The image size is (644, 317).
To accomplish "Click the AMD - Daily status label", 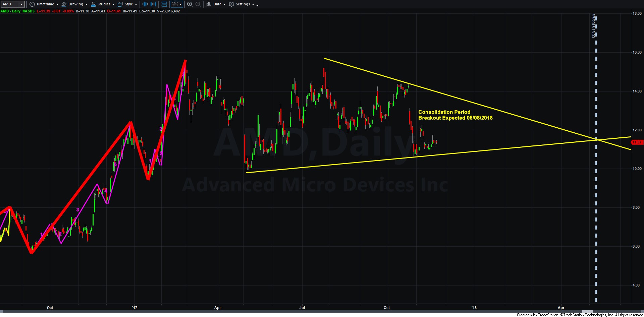I will tap(10, 11).
